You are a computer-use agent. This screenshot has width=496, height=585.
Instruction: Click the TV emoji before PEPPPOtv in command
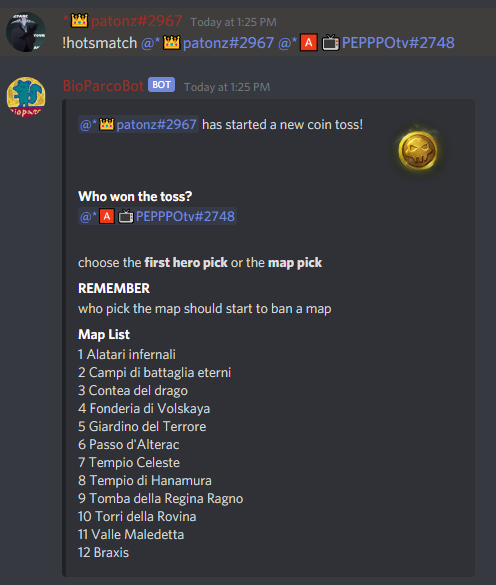tap(331, 43)
